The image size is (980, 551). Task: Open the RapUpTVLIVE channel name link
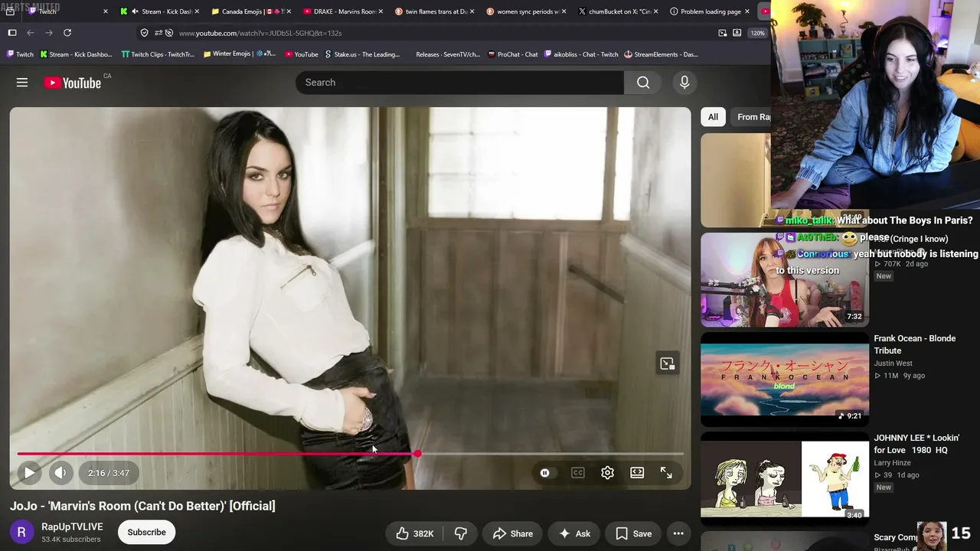click(72, 527)
